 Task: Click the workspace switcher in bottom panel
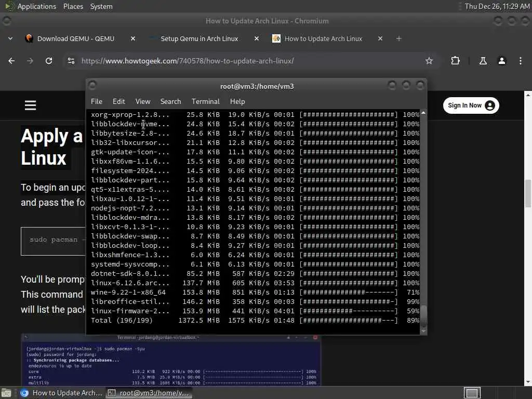click(472, 393)
